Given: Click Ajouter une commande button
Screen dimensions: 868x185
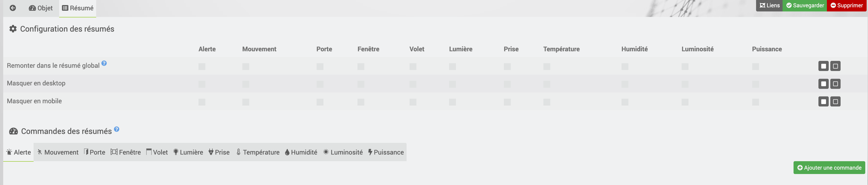Looking at the screenshot, I should coord(829,168).
